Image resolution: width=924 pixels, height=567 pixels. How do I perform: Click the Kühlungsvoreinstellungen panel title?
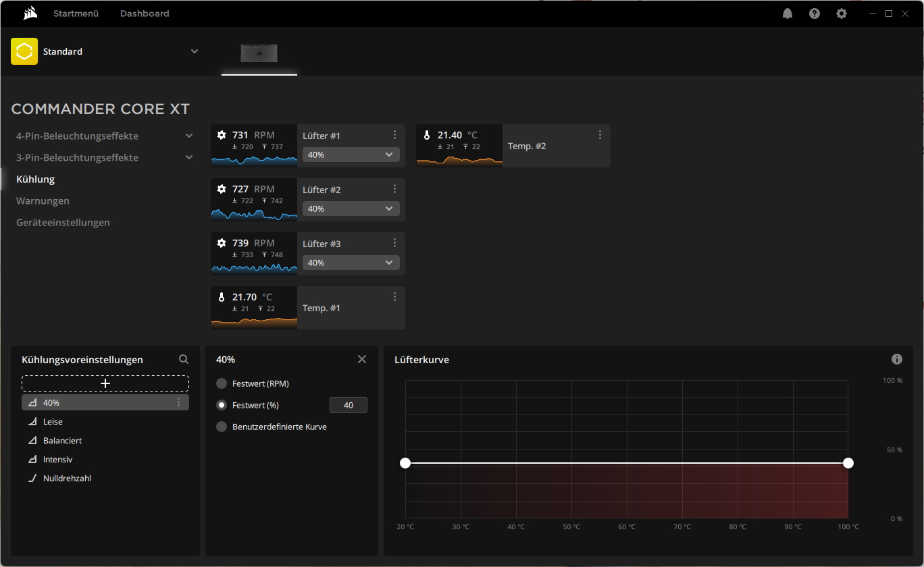pos(82,360)
